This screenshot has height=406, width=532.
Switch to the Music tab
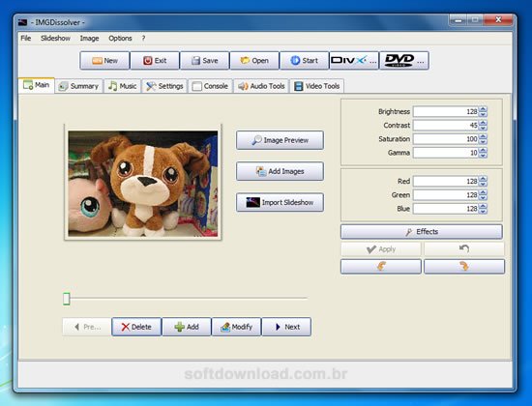123,86
